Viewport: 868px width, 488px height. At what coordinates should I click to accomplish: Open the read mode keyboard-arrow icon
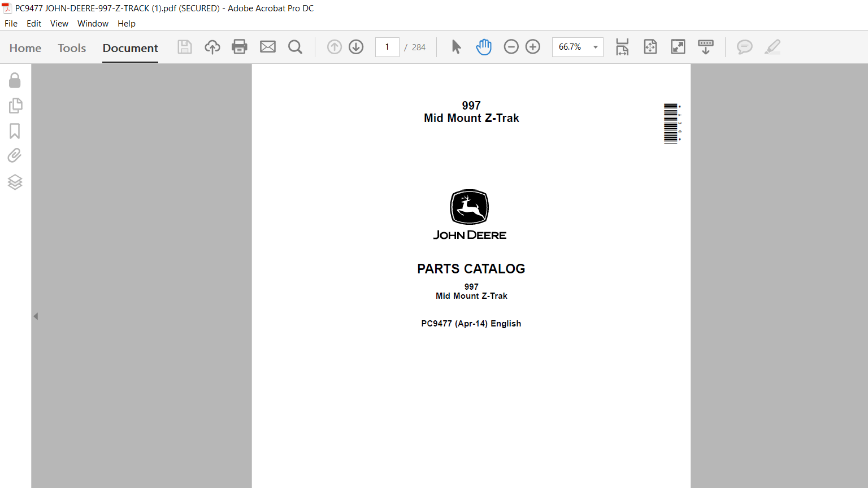706,47
